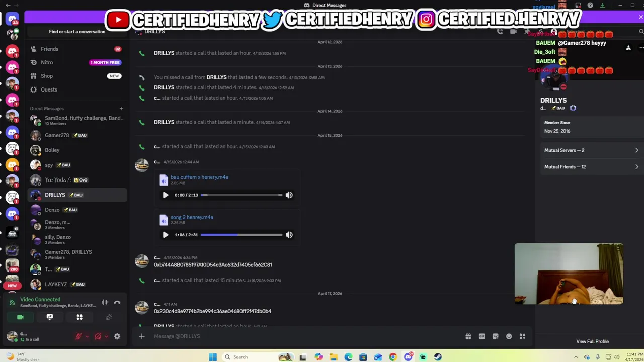644x362 pixels.
Task: Open apps launcher in message bar
Action: coord(522,336)
